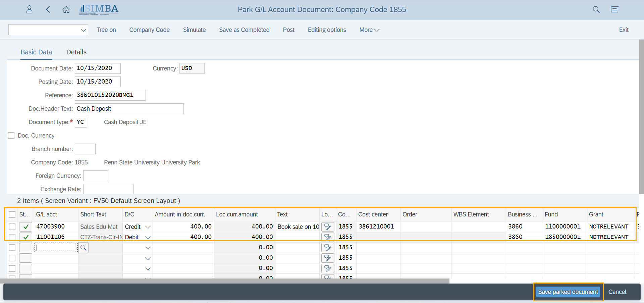Click Tree on in the toolbar

click(x=106, y=30)
